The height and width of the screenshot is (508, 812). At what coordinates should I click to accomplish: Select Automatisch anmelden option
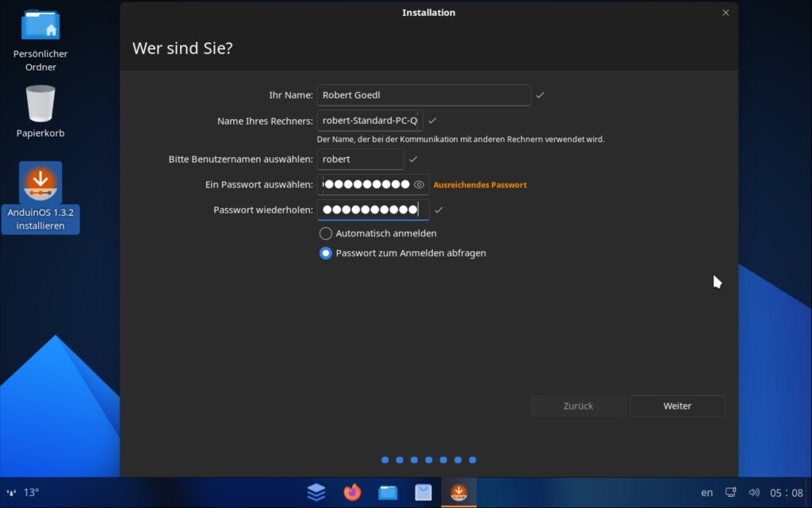(x=325, y=233)
